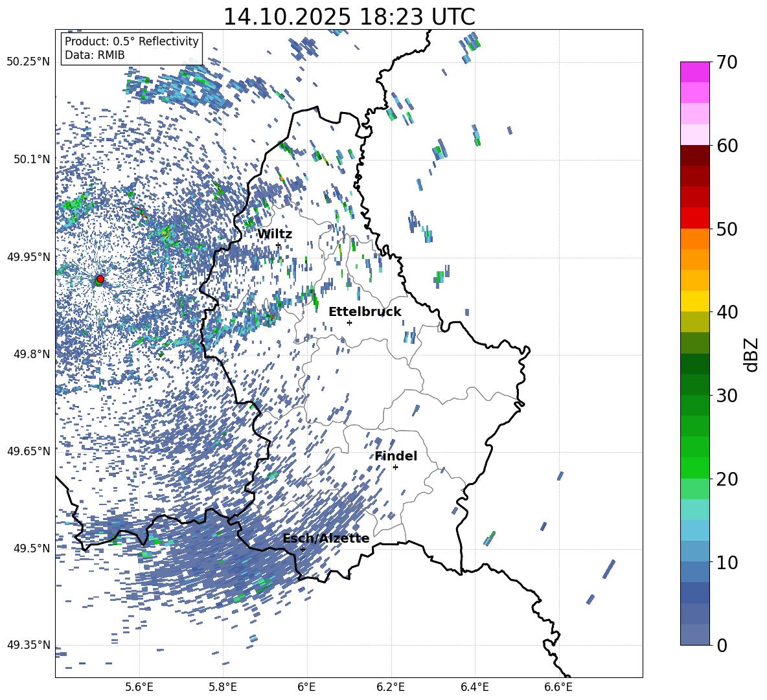Screen dimensions: 767x700
Task: Click the Product: 0.5° Reflectivity text
Action: point(132,41)
